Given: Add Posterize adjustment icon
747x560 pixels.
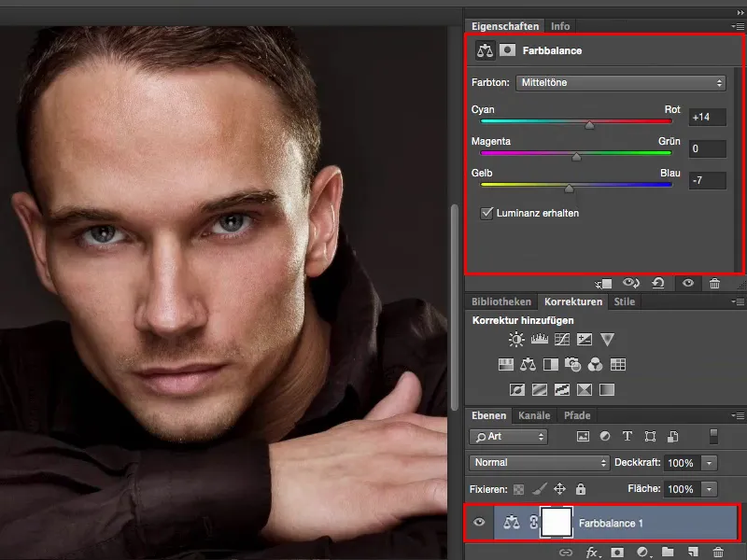Looking at the screenshot, I should click(540, 390).
